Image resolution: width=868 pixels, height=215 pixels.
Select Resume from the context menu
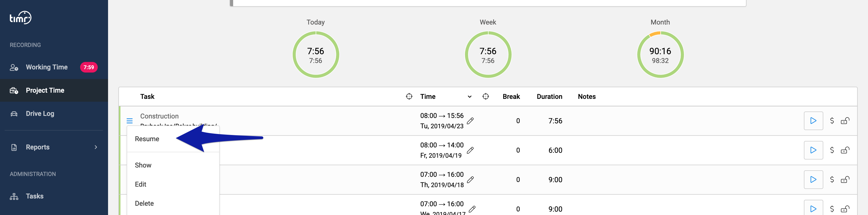tap(147, 139)
